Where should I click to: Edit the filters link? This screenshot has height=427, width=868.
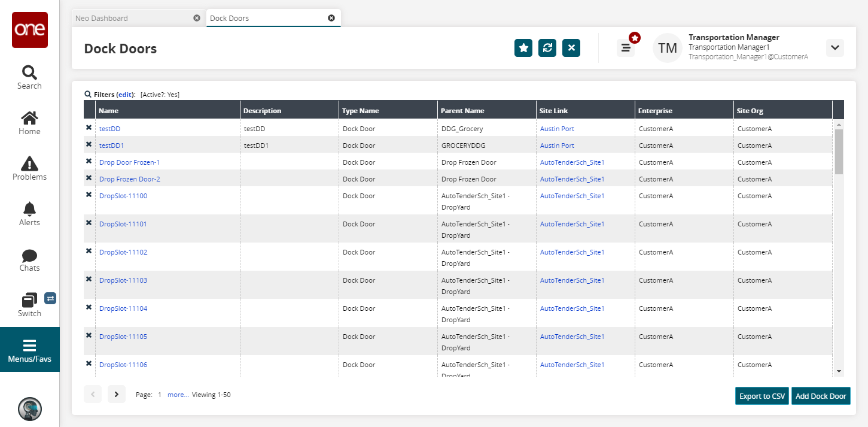(125, 95)
